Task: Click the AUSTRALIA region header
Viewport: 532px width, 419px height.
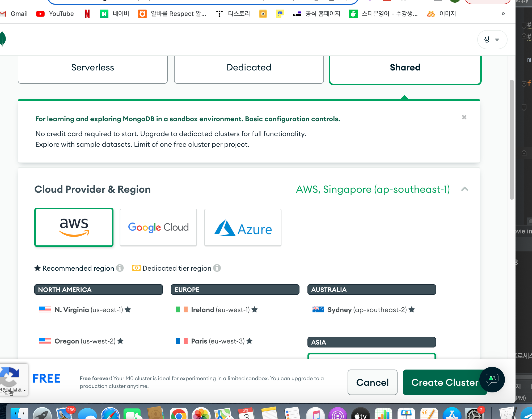Action: click(x=372, y=290)
